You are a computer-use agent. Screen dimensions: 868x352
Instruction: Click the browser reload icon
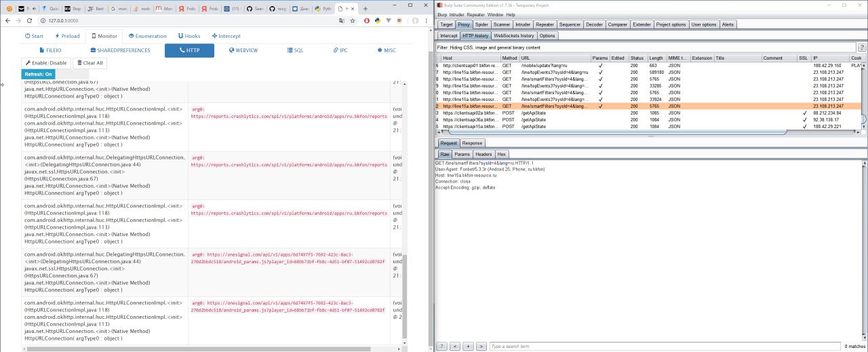click(x=30, y=21)
